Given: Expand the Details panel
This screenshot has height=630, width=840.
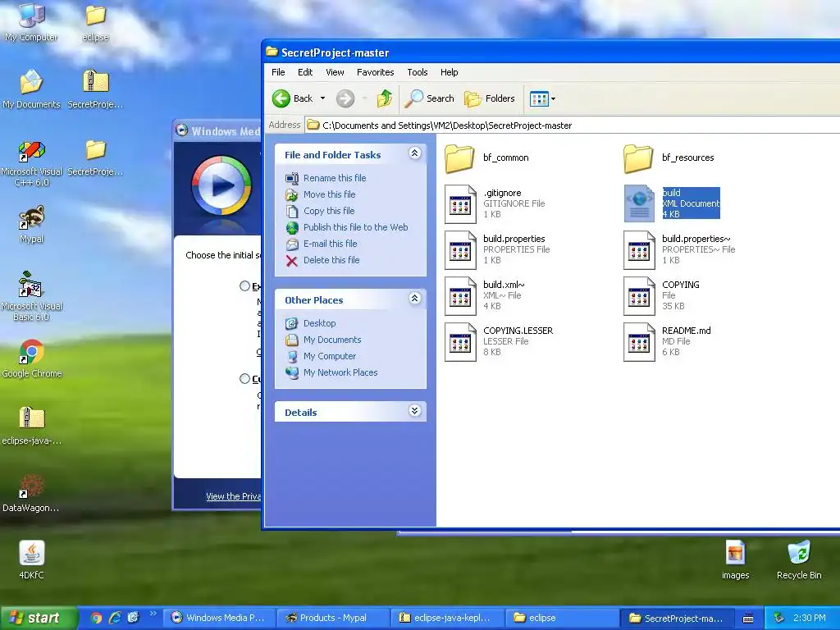Looking at the screenshot, I should pos(414,412).
